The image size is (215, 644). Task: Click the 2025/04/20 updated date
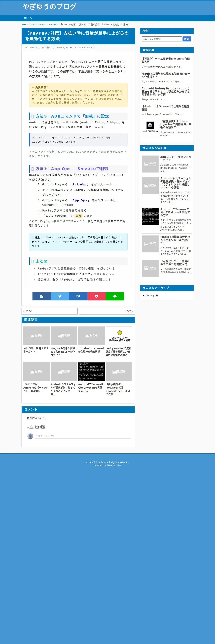[x=62, y=47]
